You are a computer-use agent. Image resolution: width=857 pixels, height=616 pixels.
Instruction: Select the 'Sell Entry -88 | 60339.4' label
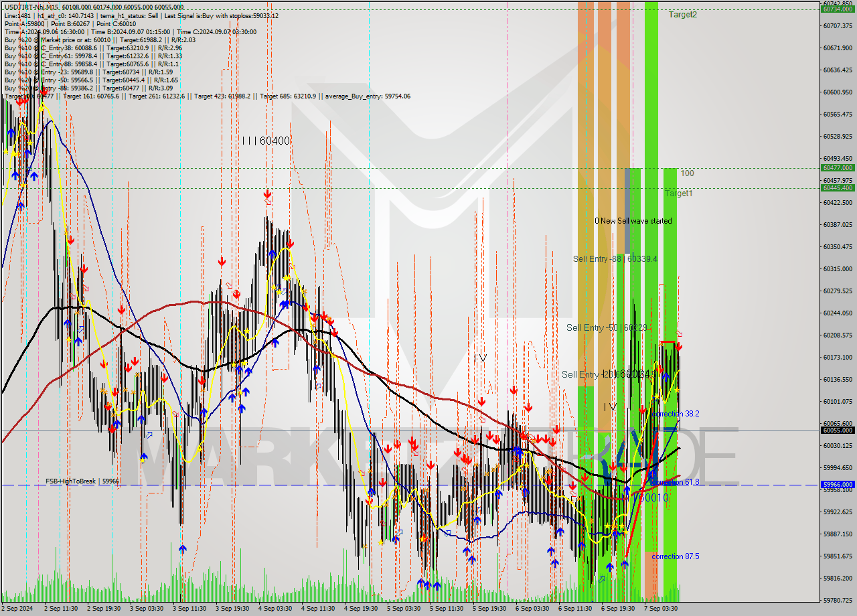pyautogui.click(x=615, y=258)
